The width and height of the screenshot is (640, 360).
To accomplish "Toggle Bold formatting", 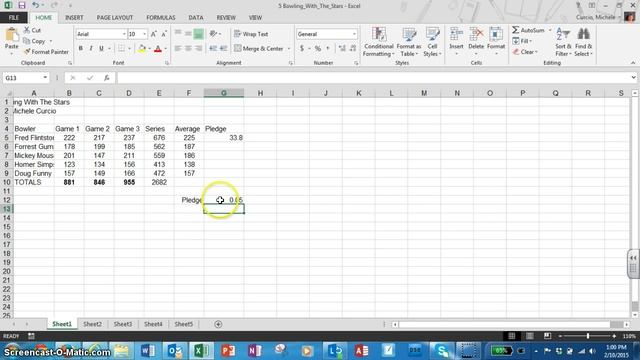I will tap(80, 49).
